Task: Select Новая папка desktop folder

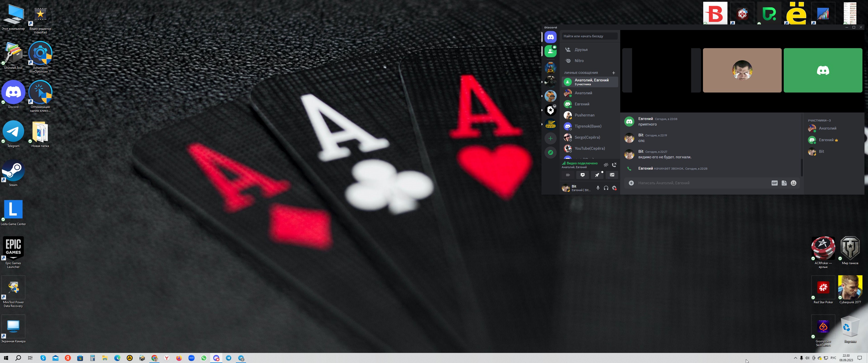Action: pos(40,134)
